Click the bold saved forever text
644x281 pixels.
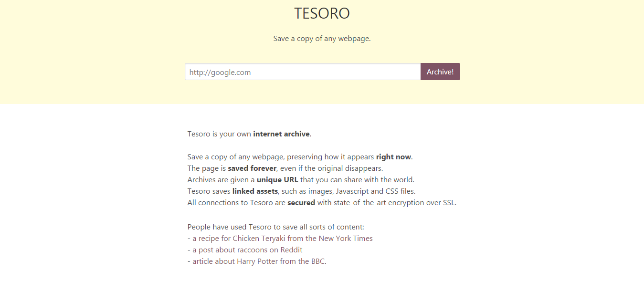(x=252, y=168)
